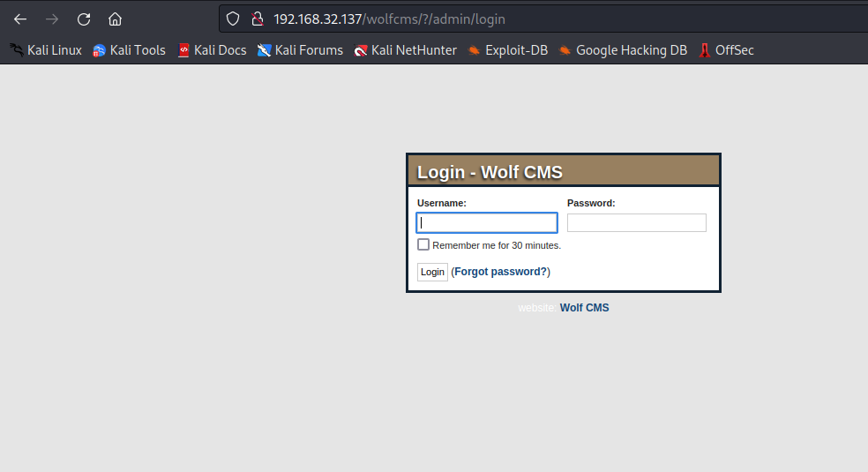Tick the Remember me for 30 minutes checkbox
The height and width of the screenshot is (472, 868).
click(x=423, y=244)
